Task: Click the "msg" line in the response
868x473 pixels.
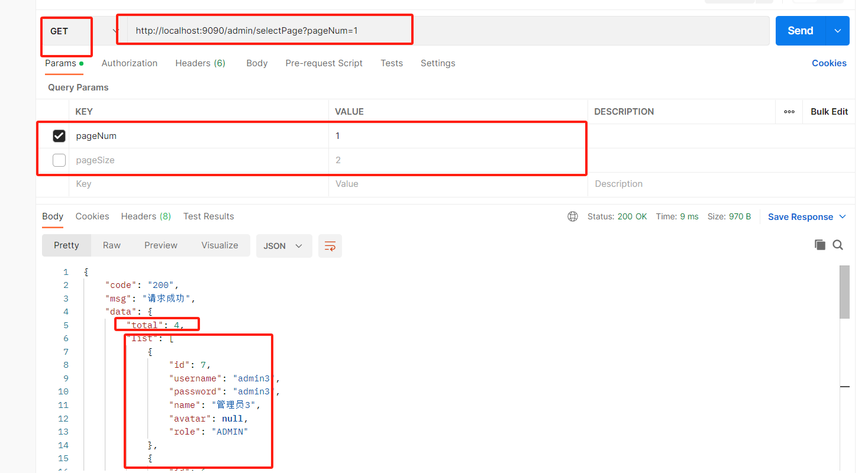Action: (x=150, y=299)
